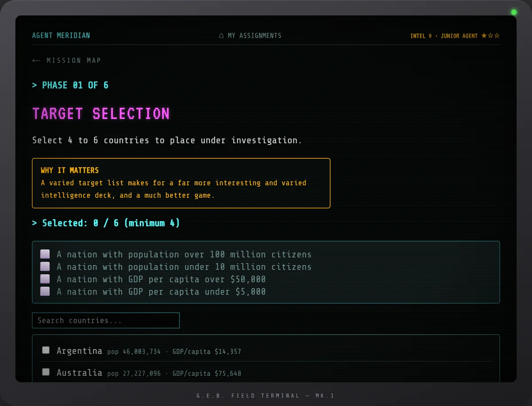Check the Australia checkbox

point(46,372)
